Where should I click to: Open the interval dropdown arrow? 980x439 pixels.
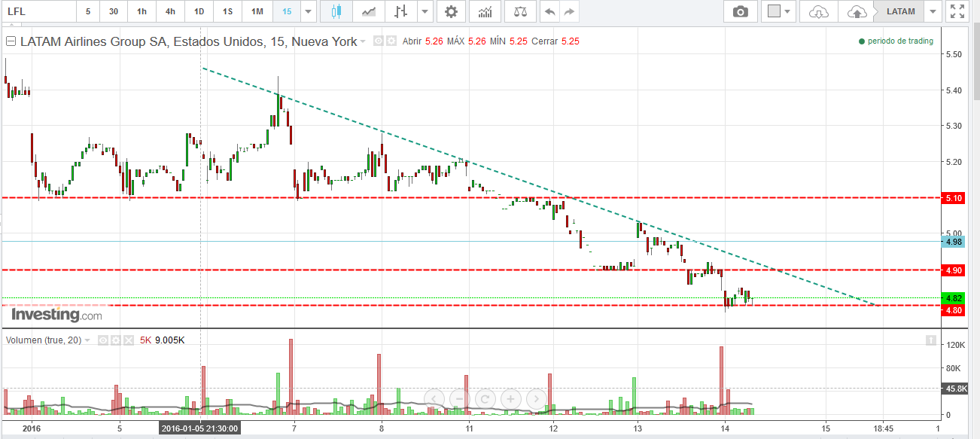point(308,11)
